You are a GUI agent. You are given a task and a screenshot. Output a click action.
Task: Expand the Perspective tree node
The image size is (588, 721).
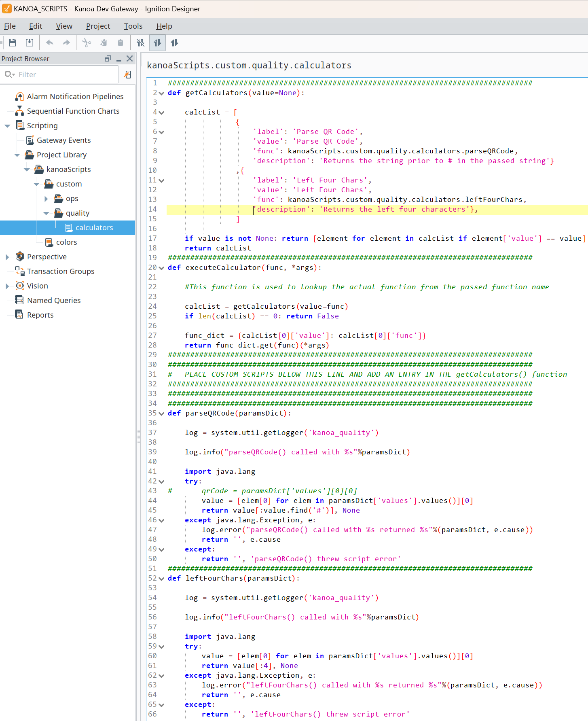tap(7, 257)
